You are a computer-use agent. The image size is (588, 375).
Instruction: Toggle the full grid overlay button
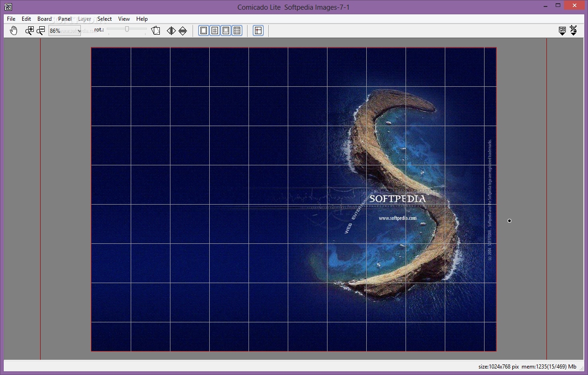tap(237, 31)
